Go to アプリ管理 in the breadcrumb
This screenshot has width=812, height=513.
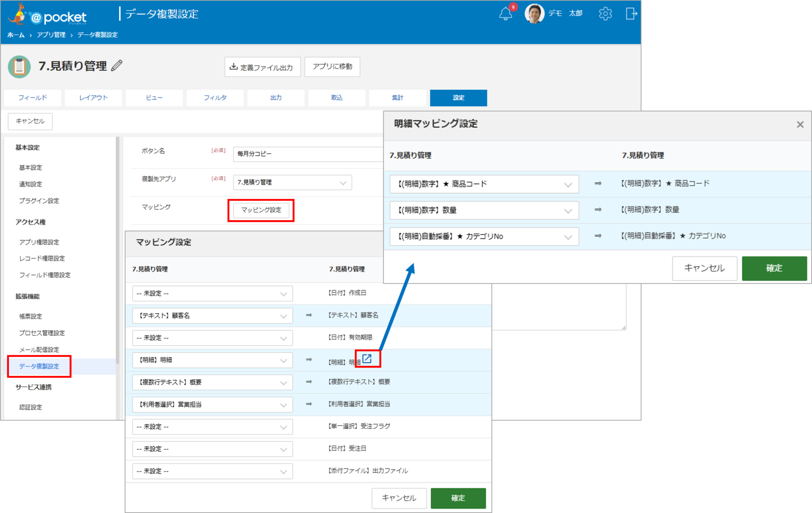coord(51,35)
